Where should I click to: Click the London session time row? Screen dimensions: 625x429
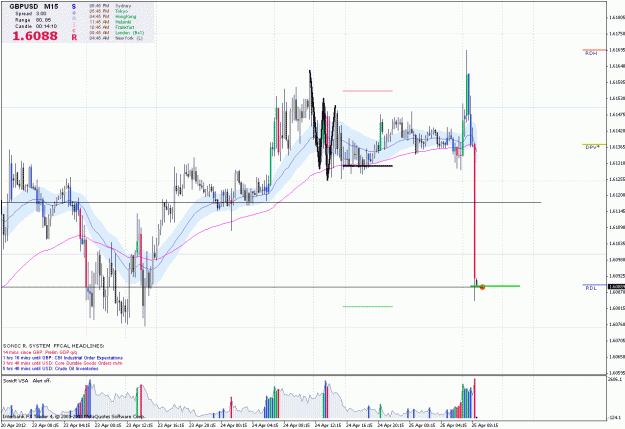(116, 33)
